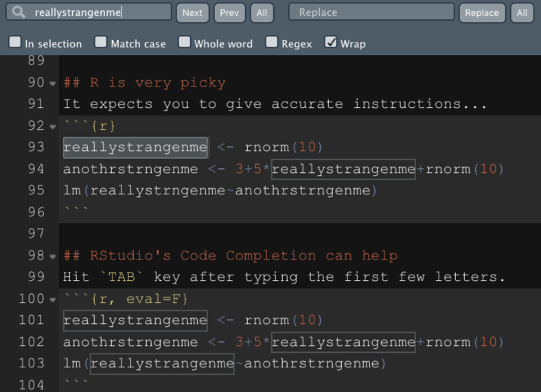Click the Replace button
Viewport: 541px width, 392px height.
tap(481, 12)
